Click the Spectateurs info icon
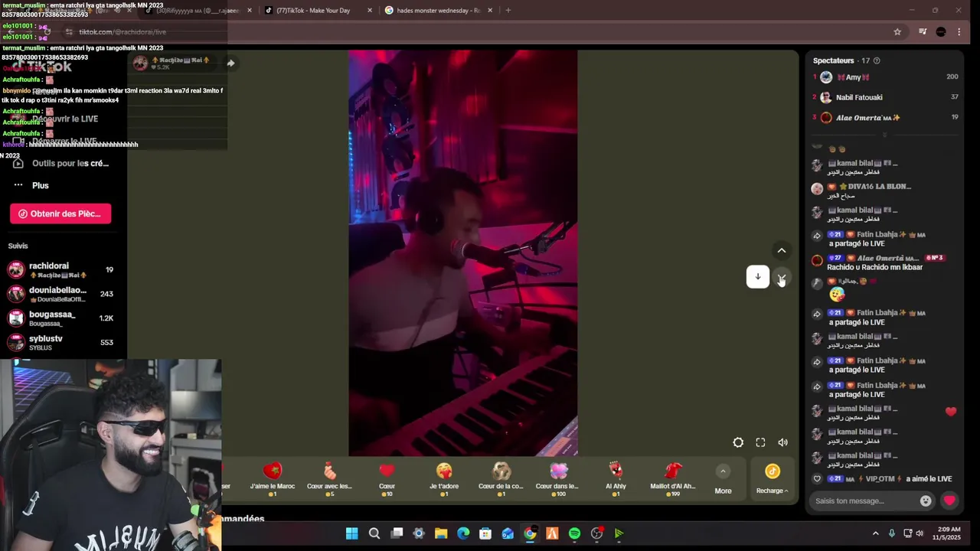980x551 pixels. (877, 60)
